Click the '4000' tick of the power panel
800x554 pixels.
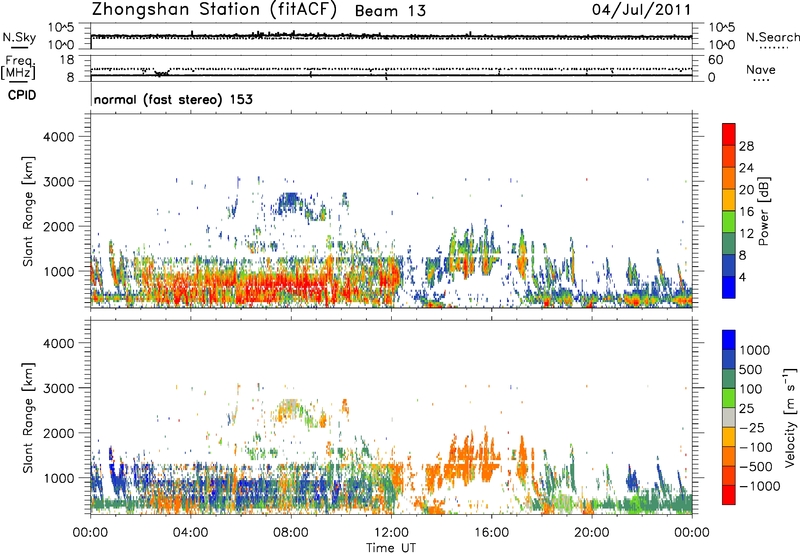59,137
